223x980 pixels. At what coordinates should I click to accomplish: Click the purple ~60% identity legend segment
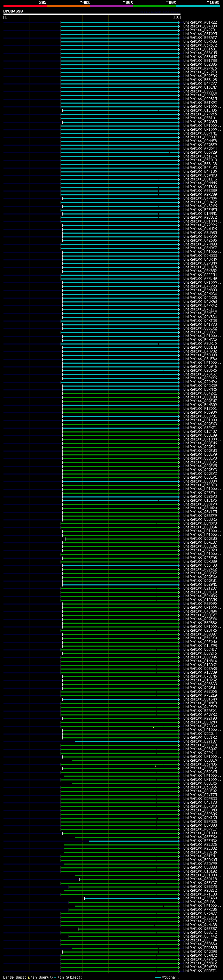click(x=111, y=6)
